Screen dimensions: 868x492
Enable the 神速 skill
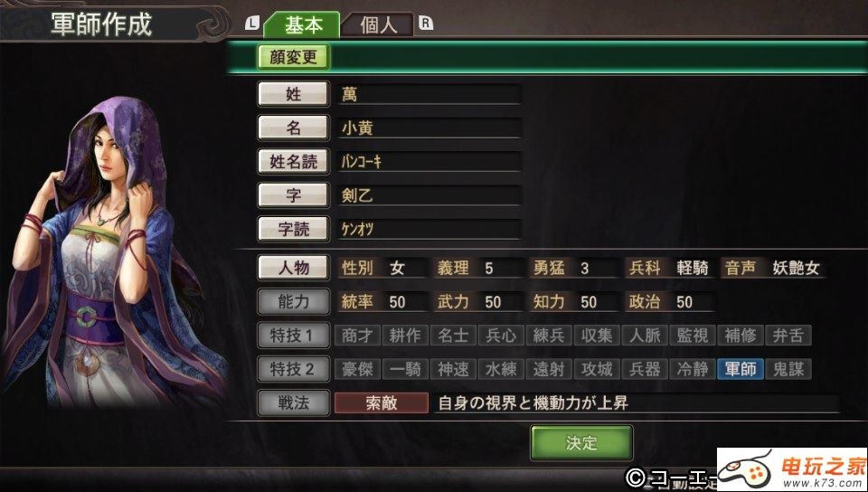click(453, 369)
